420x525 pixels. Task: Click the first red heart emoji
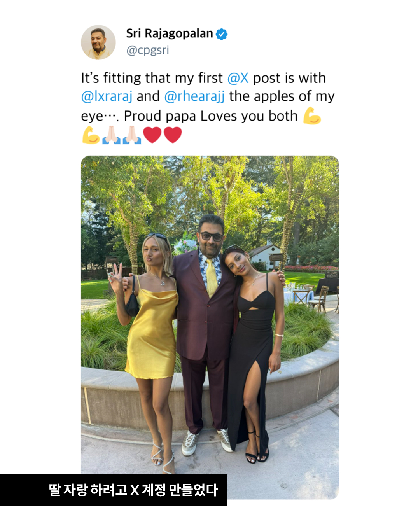tap(152, 135)
